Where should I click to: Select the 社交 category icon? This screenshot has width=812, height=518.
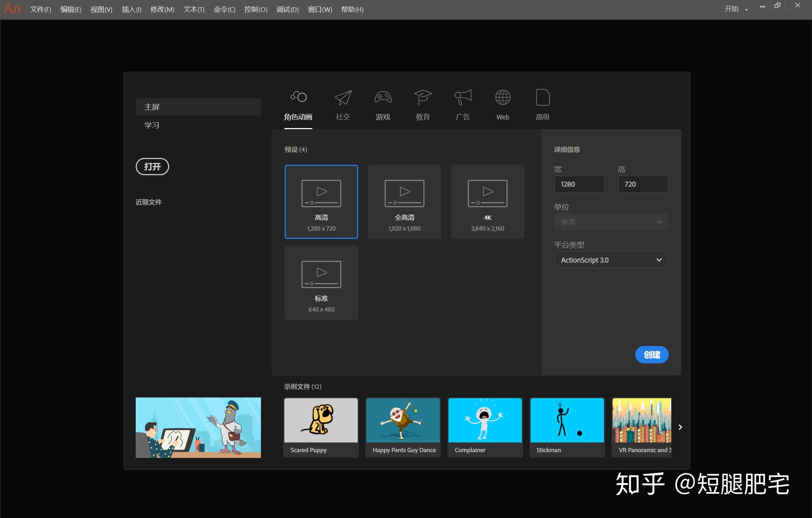coord(343,97)
